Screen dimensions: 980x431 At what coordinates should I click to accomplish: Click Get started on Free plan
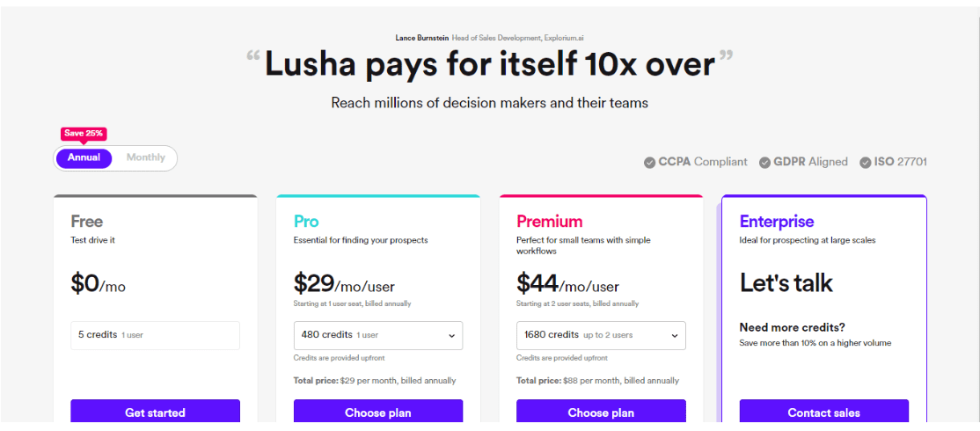(x=155, y=412)
